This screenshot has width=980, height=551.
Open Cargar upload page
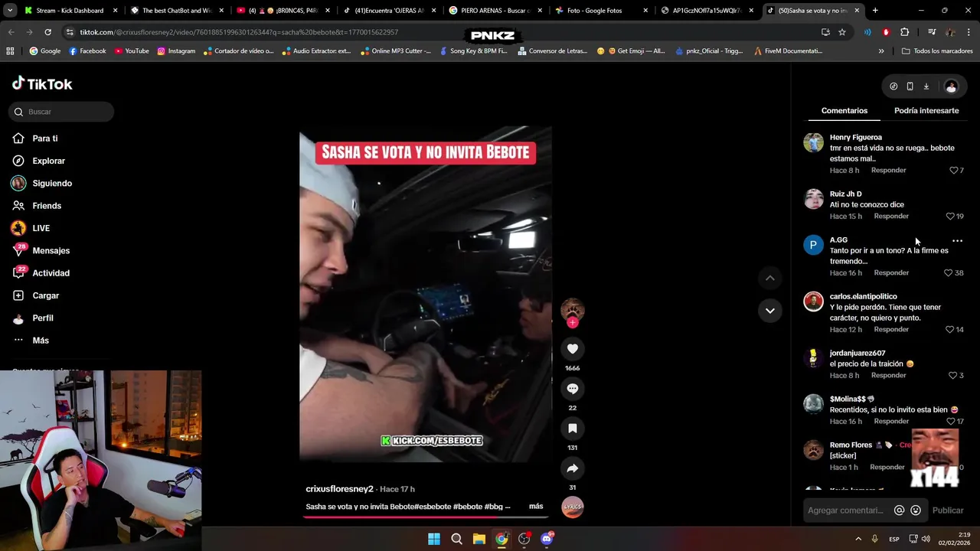(35, 295)
